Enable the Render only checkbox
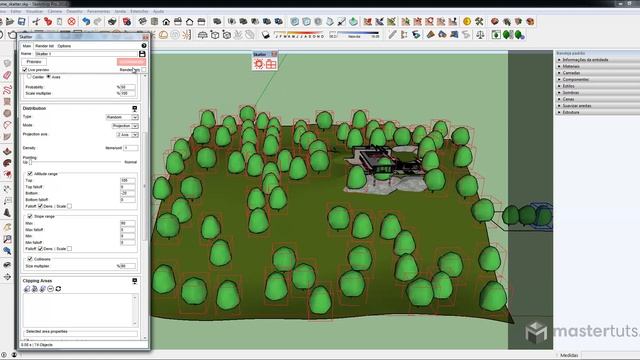 point(144,70)
